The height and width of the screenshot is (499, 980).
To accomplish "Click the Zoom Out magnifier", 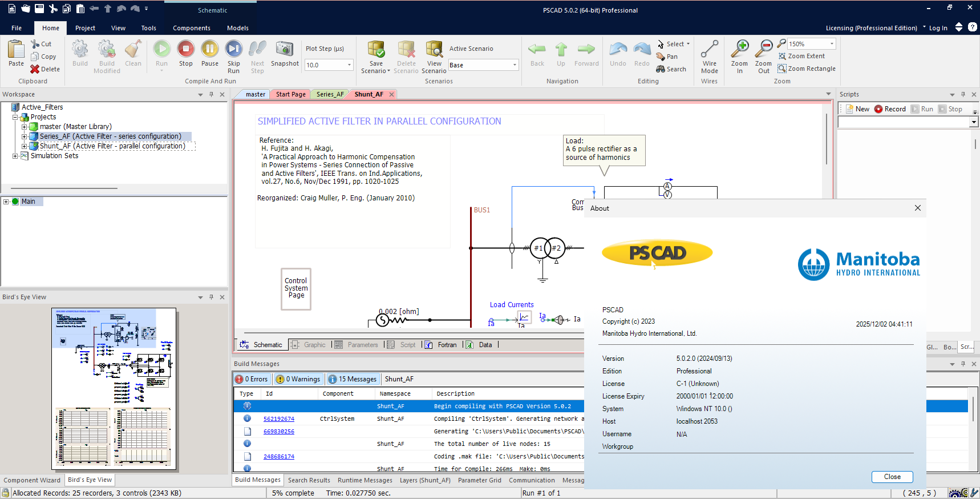I will (764, 49).
